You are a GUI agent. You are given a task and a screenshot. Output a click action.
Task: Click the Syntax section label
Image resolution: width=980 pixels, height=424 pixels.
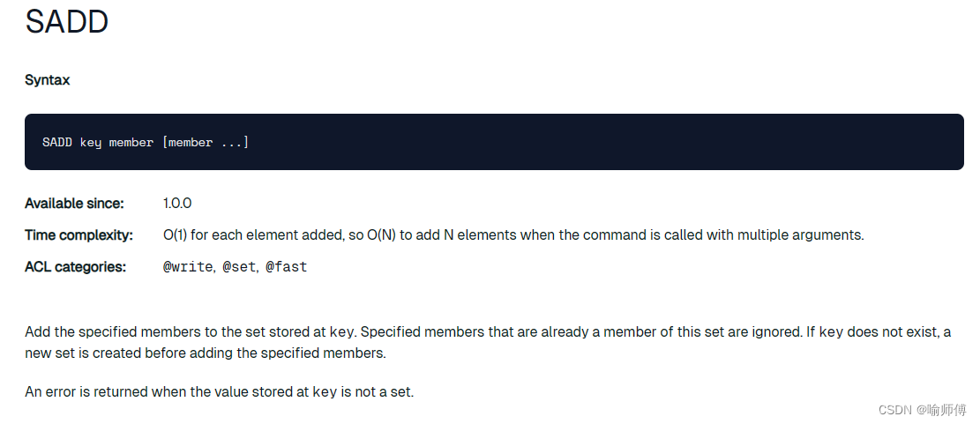48,80
